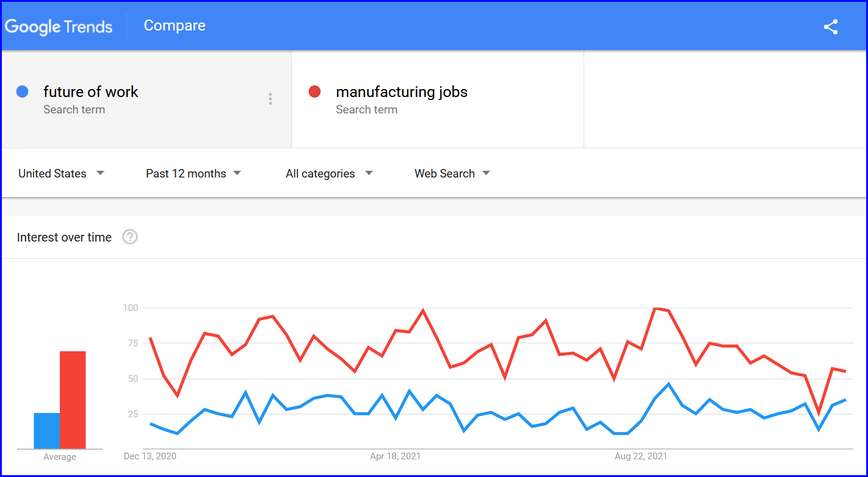
Task: Edit the future of work search term
Action: [x=91, y=92]
